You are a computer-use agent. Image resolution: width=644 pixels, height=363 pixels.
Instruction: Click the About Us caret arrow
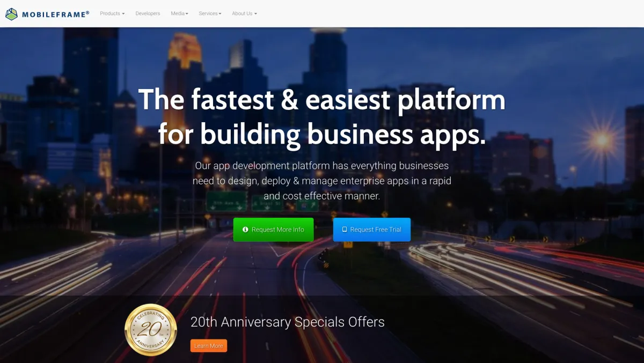click(255, 14)
